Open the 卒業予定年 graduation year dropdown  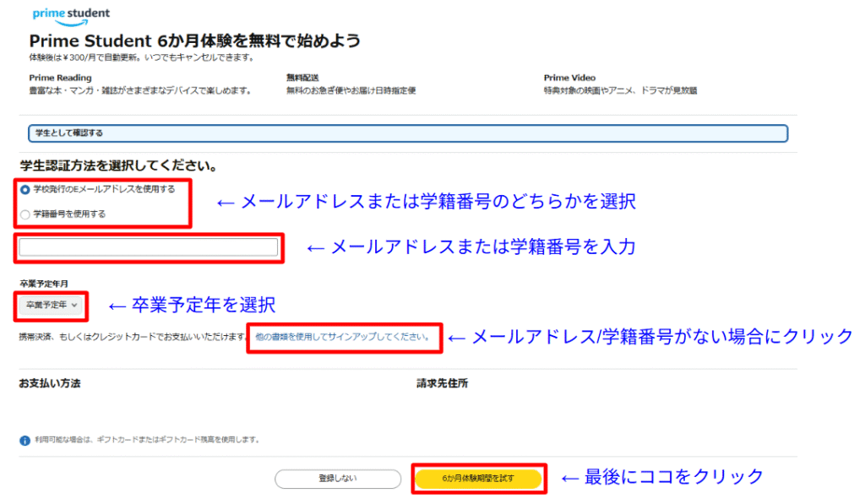pyautogui.click(x=52, y=305)
